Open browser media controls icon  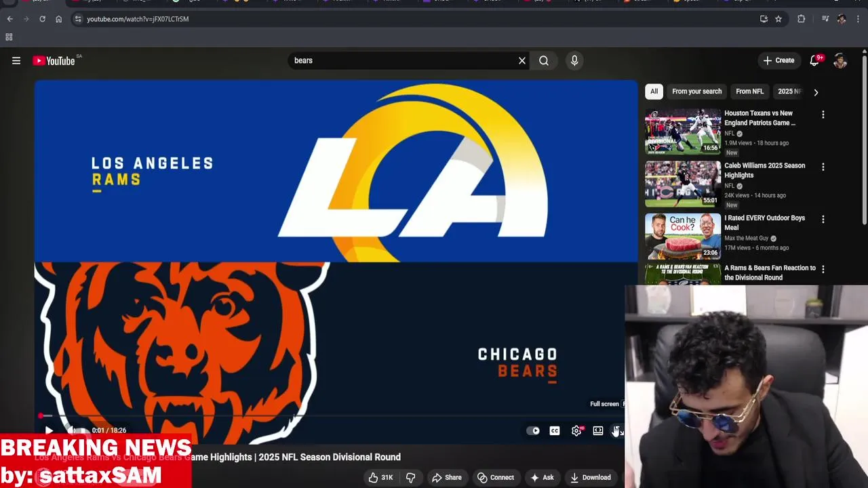coord(825,19)
